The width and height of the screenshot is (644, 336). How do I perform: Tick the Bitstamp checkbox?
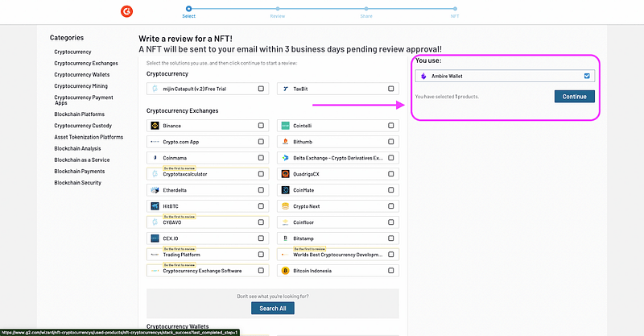(390, 239)
